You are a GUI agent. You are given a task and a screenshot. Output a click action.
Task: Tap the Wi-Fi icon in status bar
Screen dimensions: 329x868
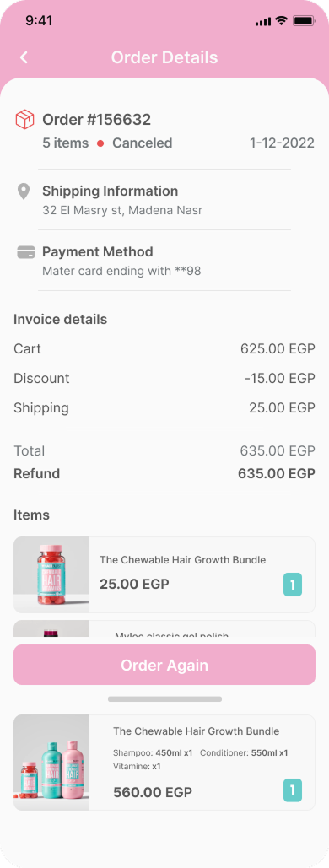[x=282, y=21]
